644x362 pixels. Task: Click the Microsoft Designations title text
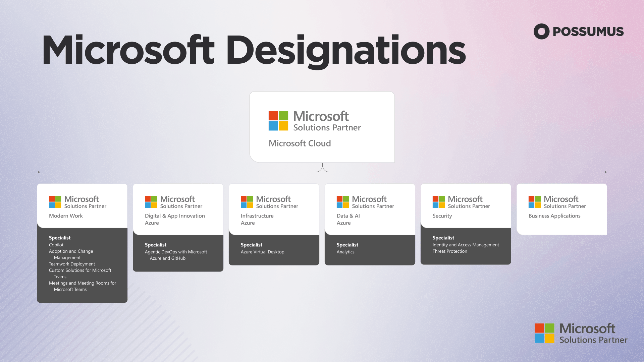tap(254, 50)
